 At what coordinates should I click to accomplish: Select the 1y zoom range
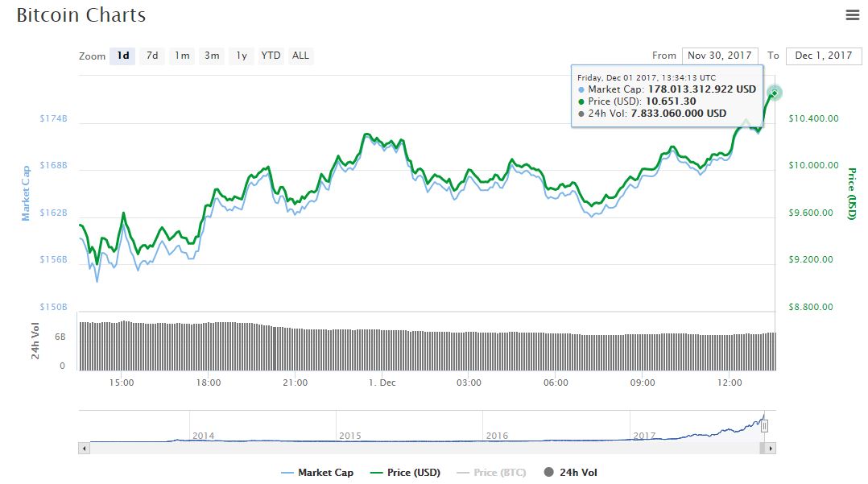[242, 56]
